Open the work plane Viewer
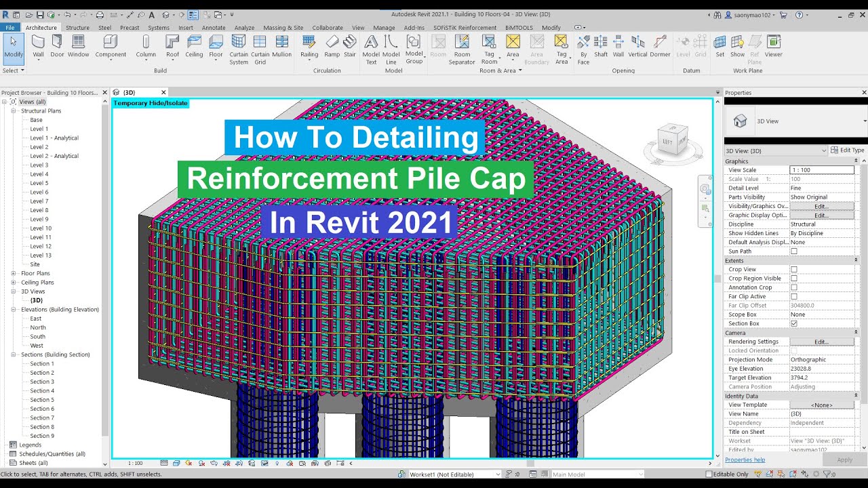 tap(774, 46)
